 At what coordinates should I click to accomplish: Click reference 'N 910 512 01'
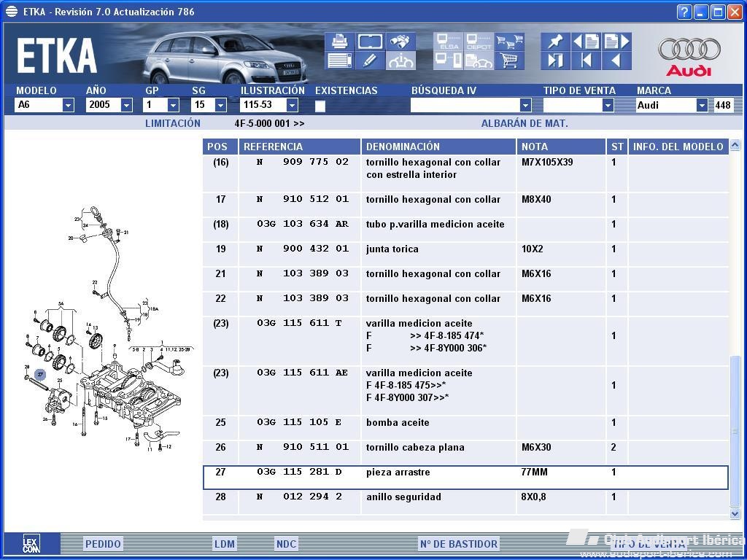[303, 199]
